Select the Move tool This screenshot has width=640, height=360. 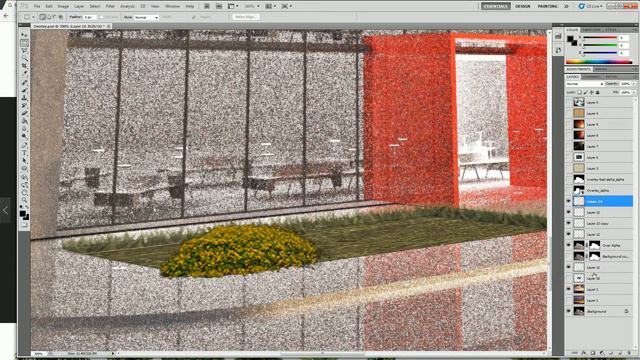[24, 36]
